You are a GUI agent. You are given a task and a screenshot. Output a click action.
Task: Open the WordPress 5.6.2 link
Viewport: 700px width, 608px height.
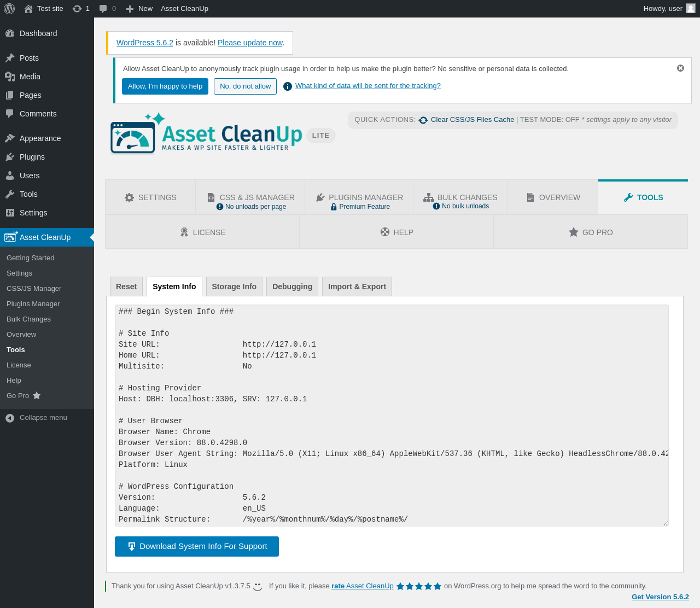145,43
